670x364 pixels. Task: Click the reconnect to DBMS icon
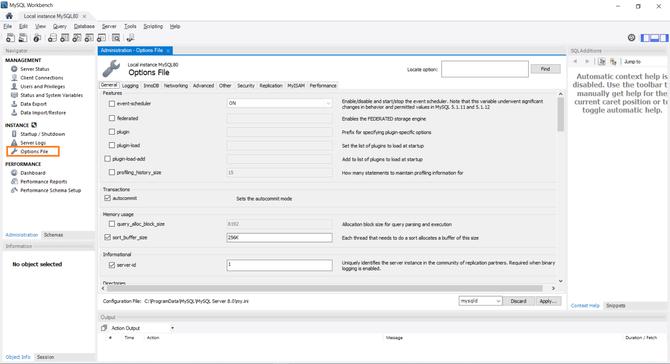pos(130,38)
